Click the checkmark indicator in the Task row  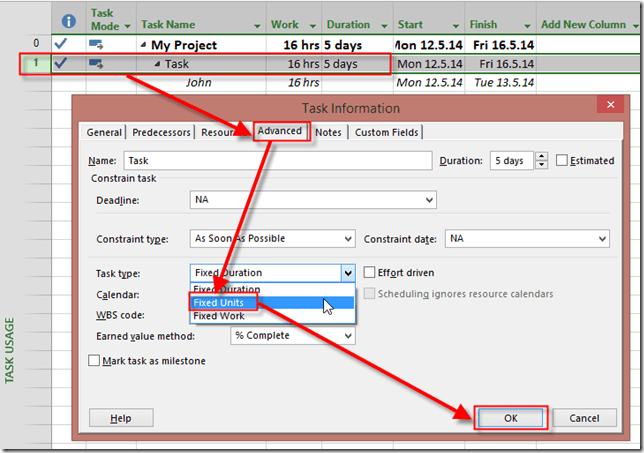(x=62, y=64)
